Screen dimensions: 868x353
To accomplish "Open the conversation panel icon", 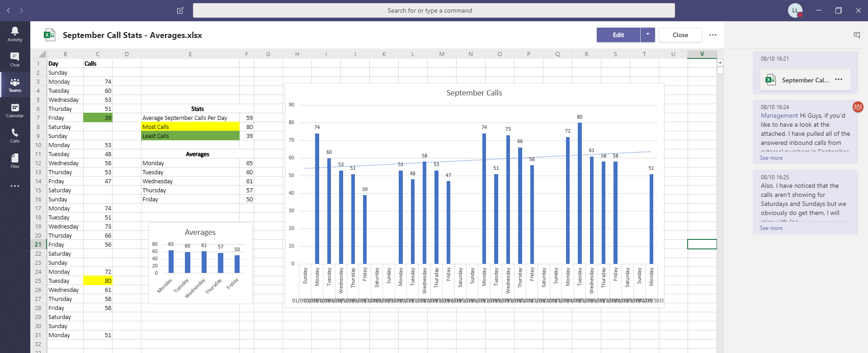I will tap(857, 35).
